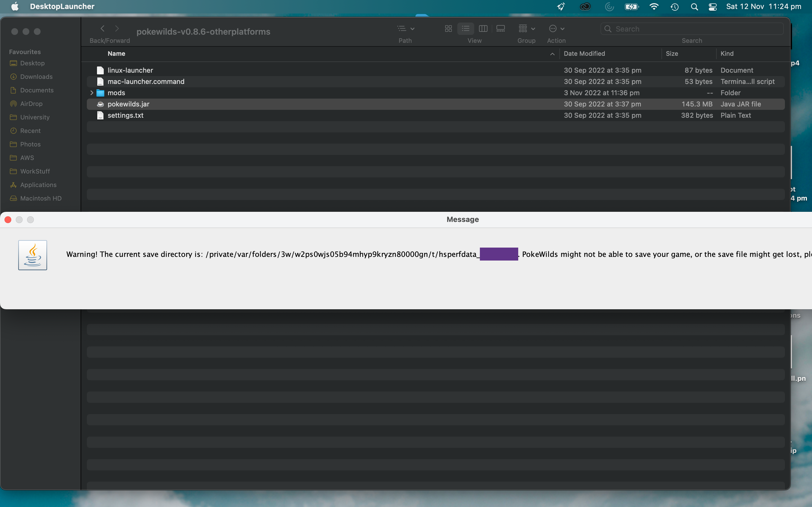Expand the mods folder disclosure triangle
This screenshot has width=812, height=507.
(92, 93)
